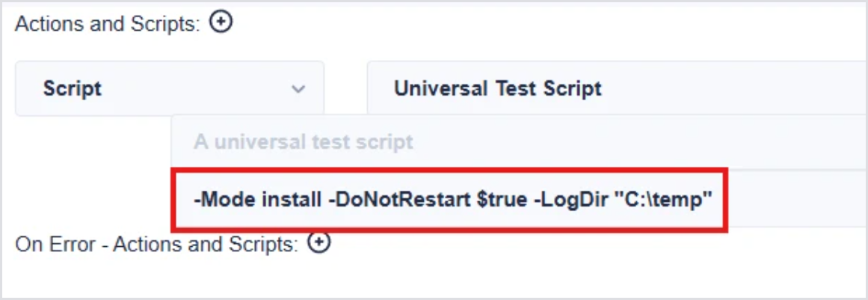Click the "On Error - Actions and Scripts:" label
The image size is (868, 300).
157,243
